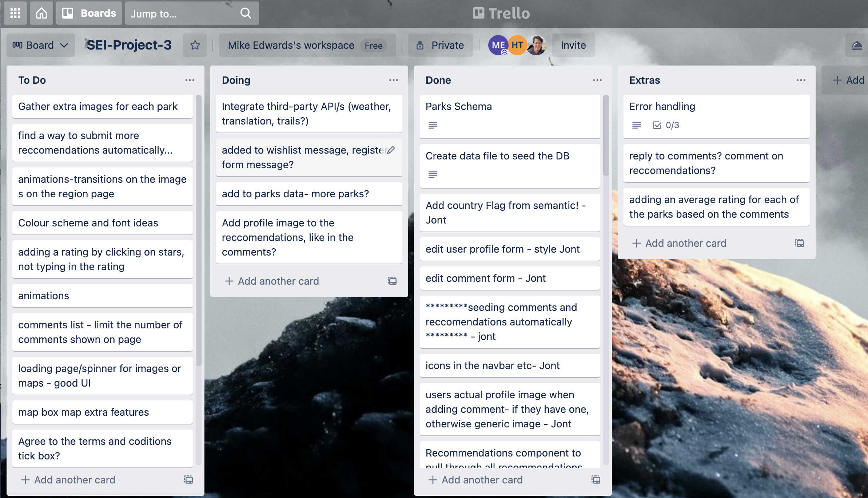
Task: Change Private visibility setting
Action: click(x=440, y=45)
